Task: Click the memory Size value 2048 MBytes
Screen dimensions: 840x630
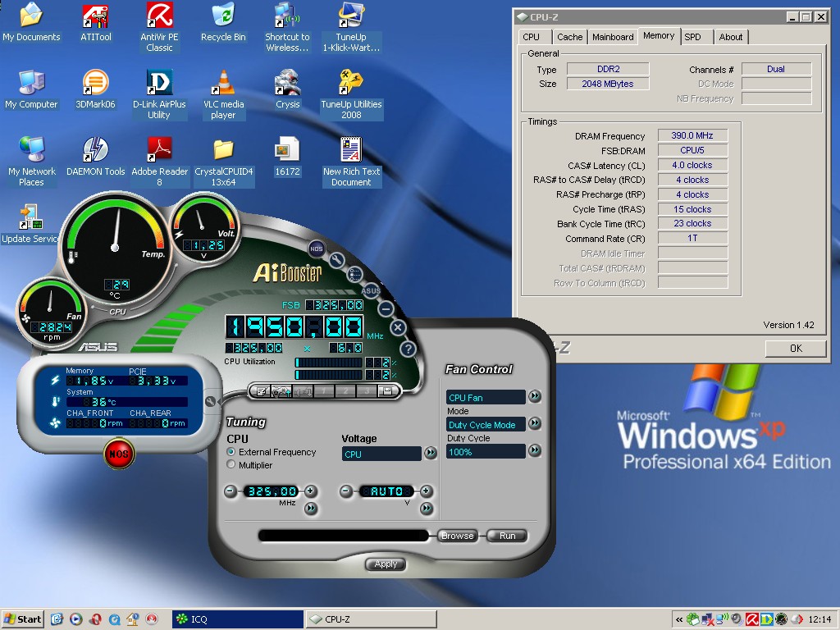Action: coord(608,84)
